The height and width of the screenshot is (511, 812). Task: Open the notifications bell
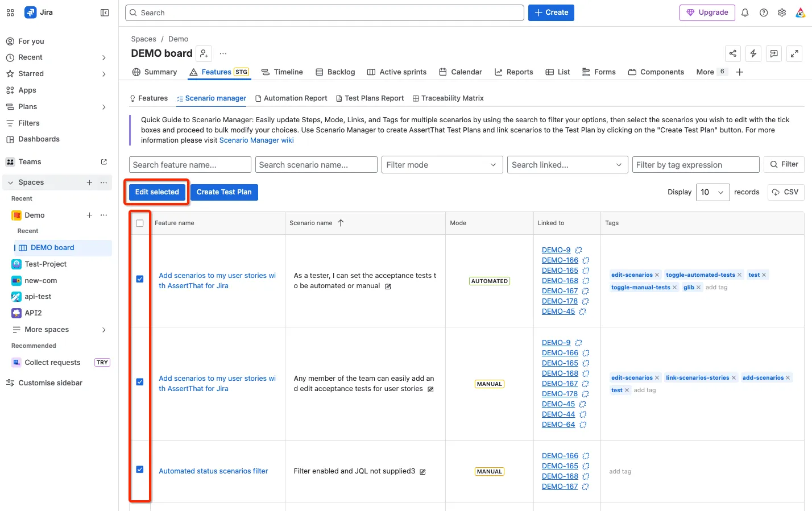(745, 13)
